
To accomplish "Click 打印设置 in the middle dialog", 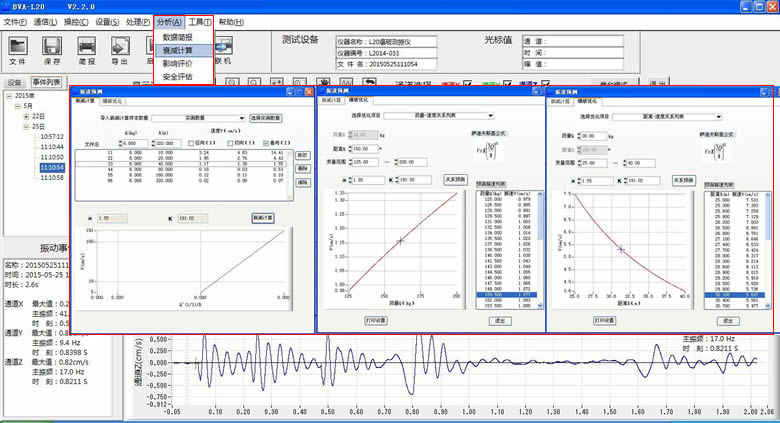I will coord(376,321).
